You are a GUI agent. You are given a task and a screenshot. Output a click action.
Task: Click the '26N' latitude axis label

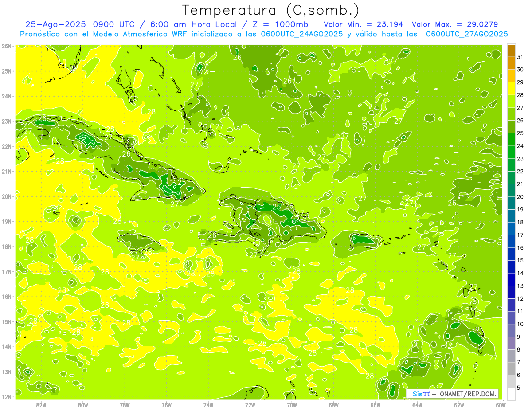pyautogui.click(x=7, y=46)
